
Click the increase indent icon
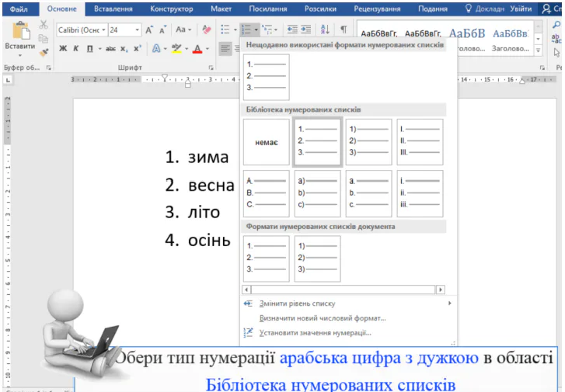pyautogui.click(x=305, y=29)
